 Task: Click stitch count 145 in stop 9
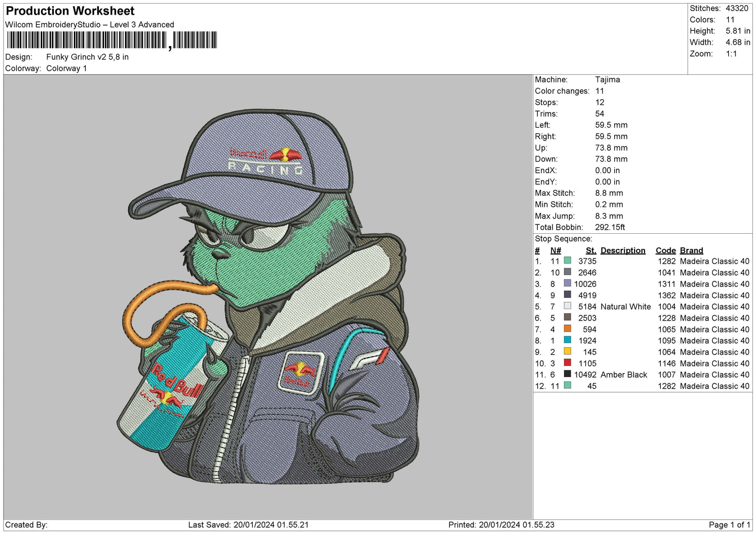pos(590,352)
